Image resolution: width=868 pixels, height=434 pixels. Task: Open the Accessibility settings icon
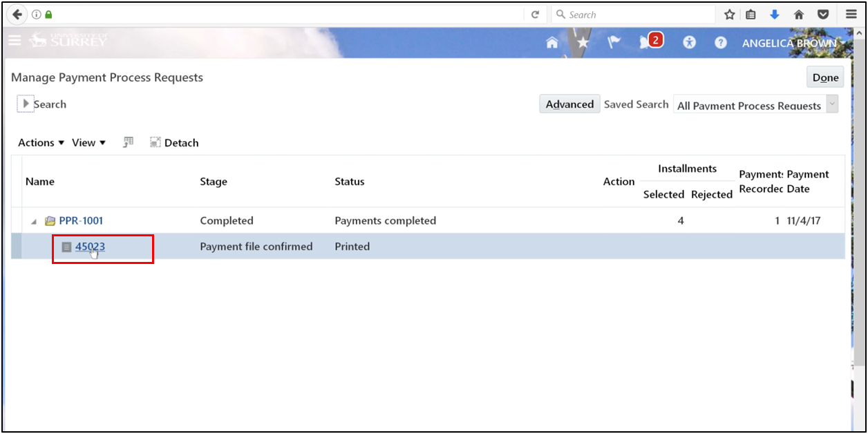(x=689, y=42)
